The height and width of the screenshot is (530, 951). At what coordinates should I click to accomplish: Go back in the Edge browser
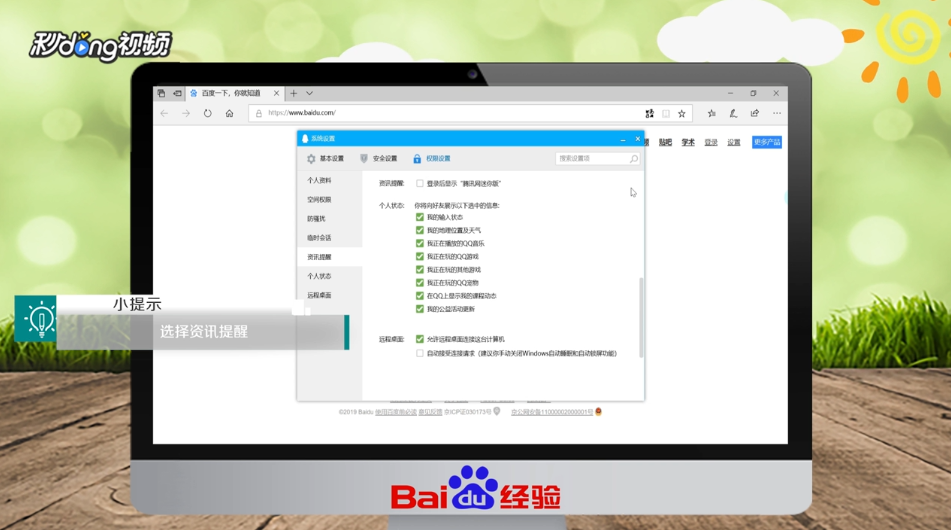pos(164,113)
